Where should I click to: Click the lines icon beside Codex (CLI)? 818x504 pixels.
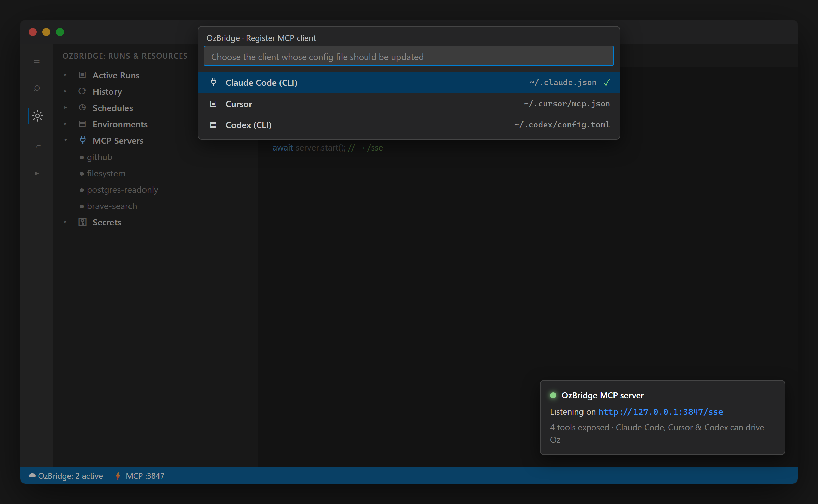213,125
